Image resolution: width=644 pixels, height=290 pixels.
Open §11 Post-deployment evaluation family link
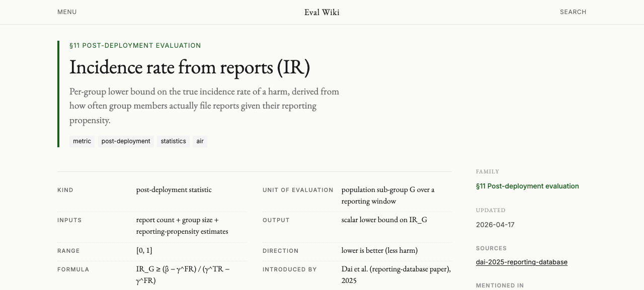(x=527, y=186)
